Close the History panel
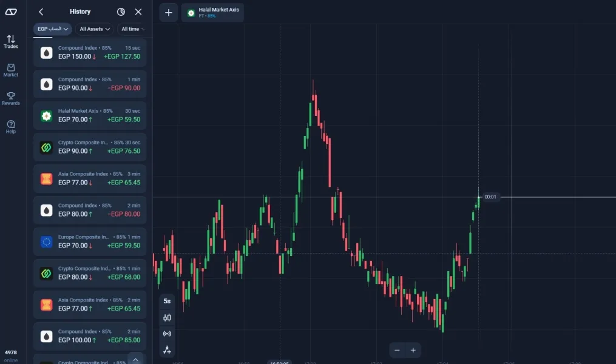This screenshot has width=616, height=364. 138,12
